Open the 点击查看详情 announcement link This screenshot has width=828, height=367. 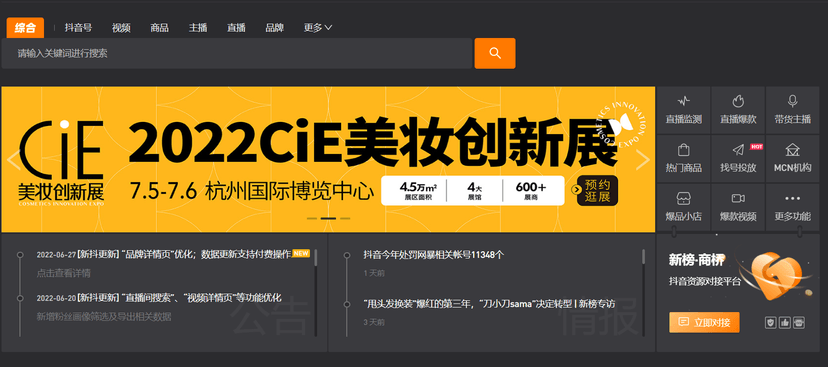[63, 274]
